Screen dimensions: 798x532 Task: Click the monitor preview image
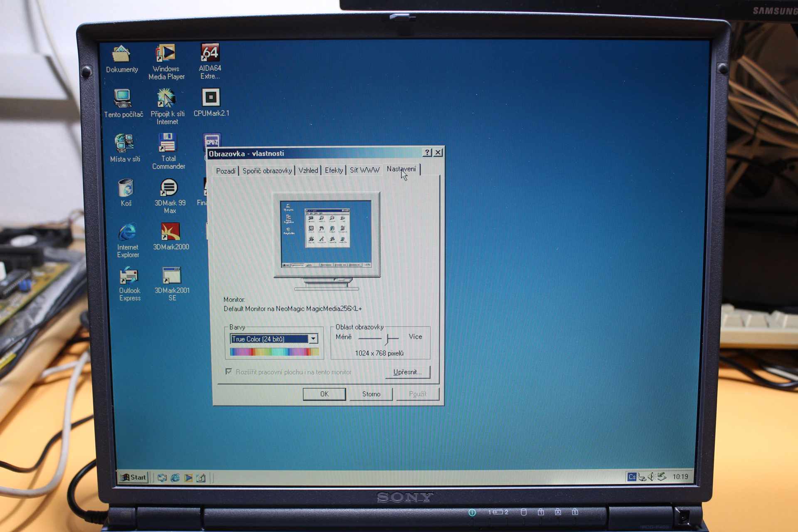(327, 241)
